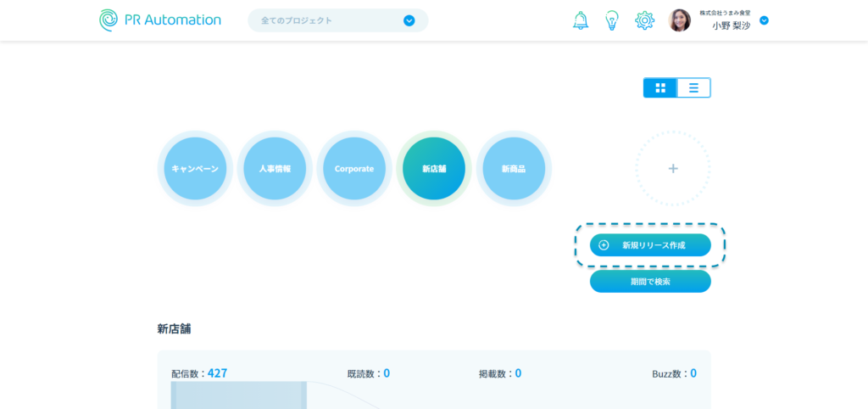
Task: Open the settings gear icon
Action: pyautogui.click(x=644, y=20)
